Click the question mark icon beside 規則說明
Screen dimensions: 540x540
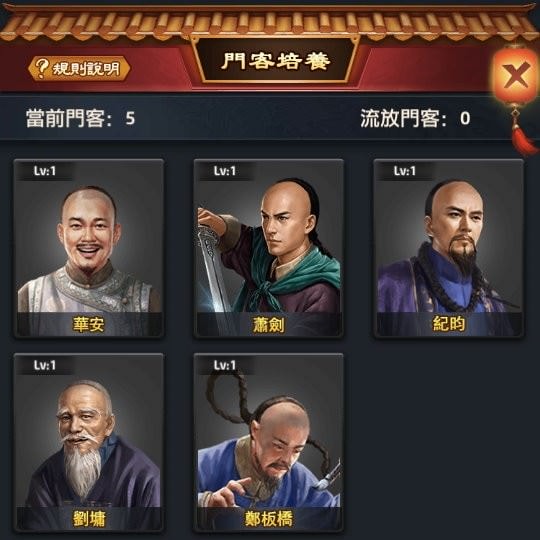point(42,68)
